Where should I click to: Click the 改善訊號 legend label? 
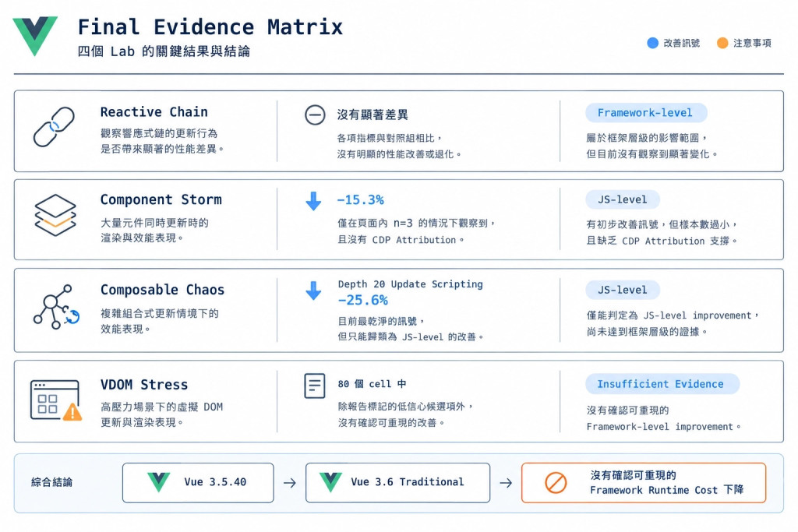pyautogui.click(x=681, y=44)
